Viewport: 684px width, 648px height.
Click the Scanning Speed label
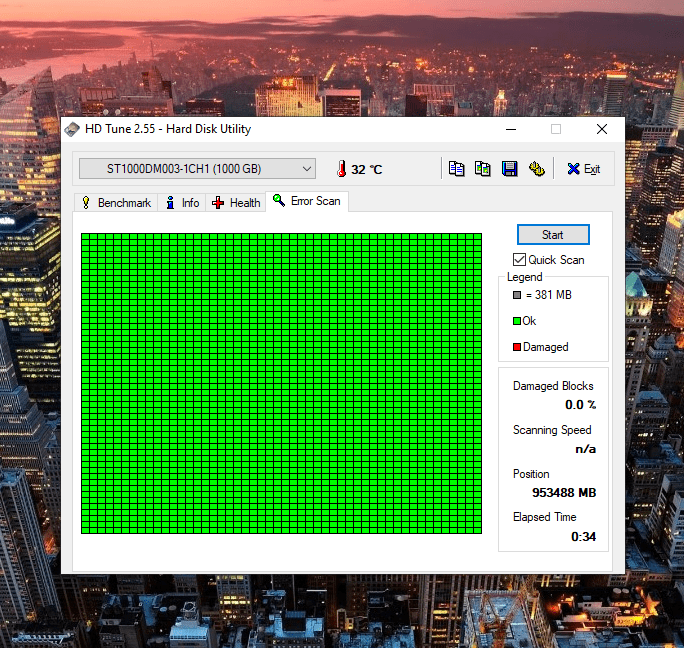point(552,430)
